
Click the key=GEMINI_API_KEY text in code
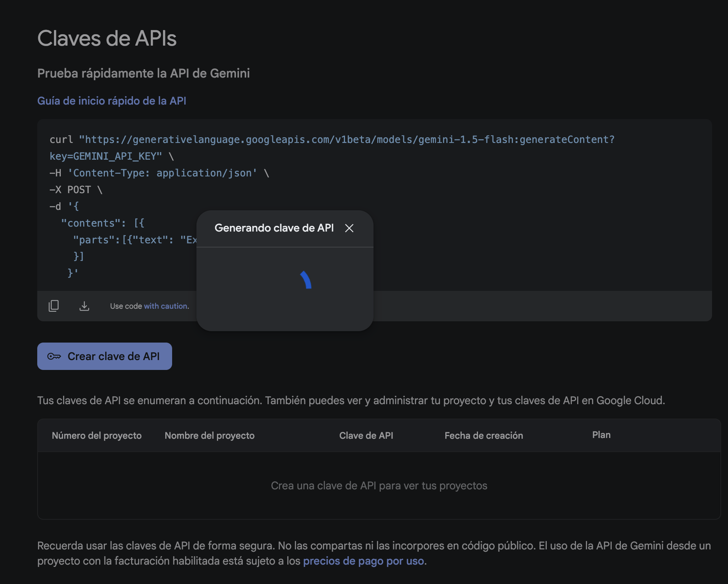tap(106, 156)
